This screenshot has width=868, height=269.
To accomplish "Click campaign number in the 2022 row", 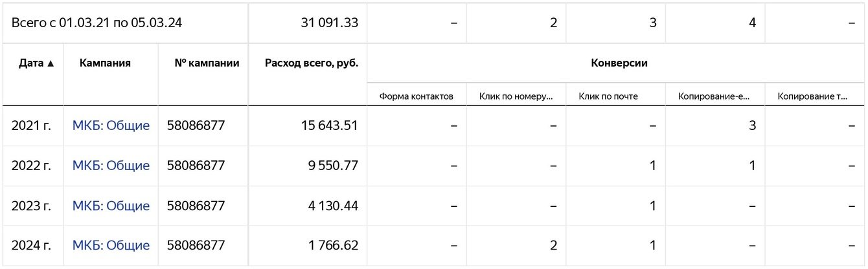I will (196, 166).
